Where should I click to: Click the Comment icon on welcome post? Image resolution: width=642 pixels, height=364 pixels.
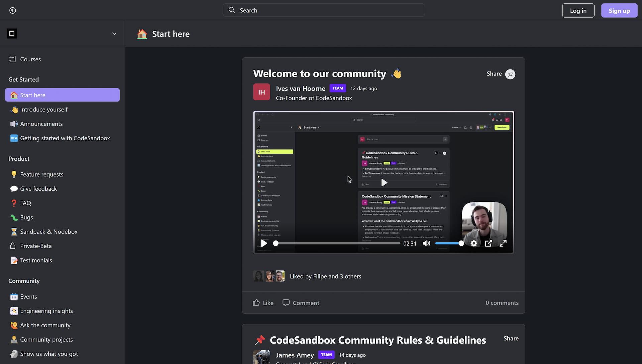click(x=285, y=302)
